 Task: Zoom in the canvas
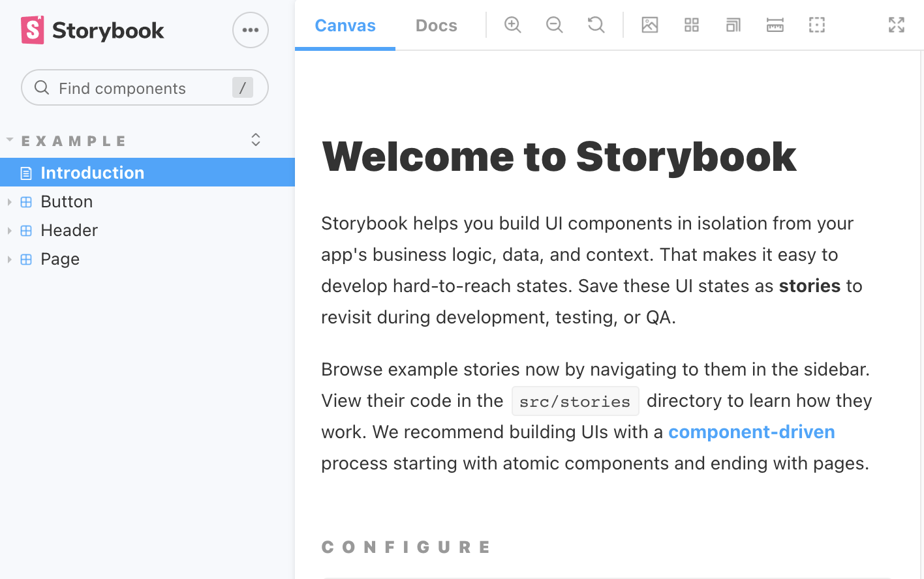513,25
